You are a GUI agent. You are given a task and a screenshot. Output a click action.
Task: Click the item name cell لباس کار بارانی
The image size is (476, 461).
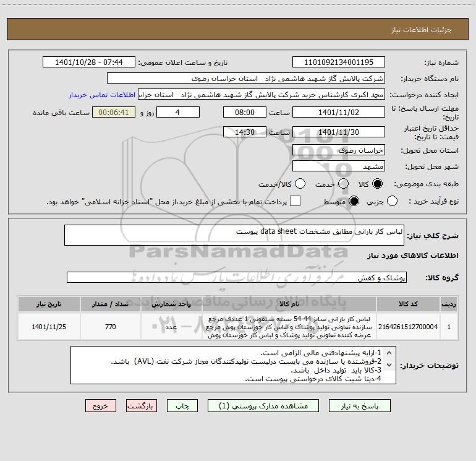[289, 327]
